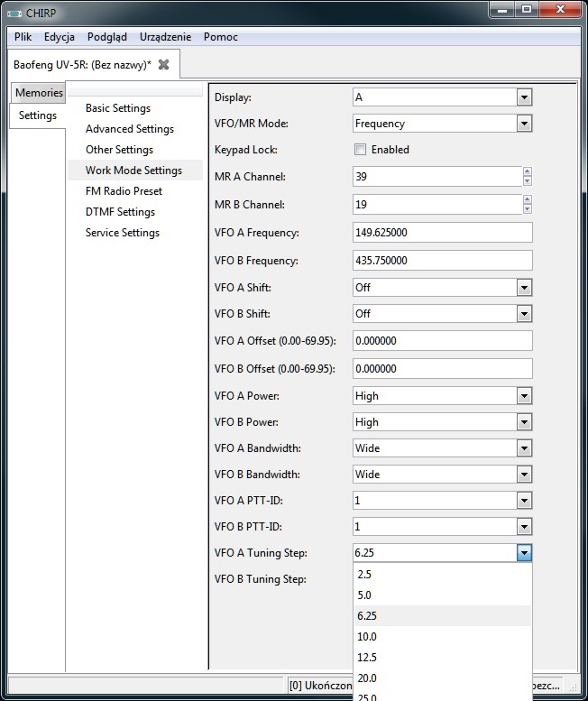This screenshot has width=588, height=701.
Task: Expand the VFO B PTT-ID dropdown
Action: point(524,527)
